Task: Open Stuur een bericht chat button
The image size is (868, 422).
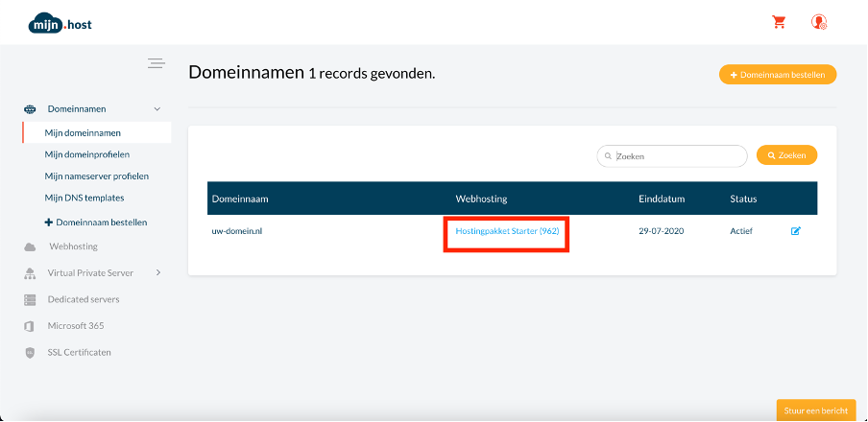Action: [816, 410]
